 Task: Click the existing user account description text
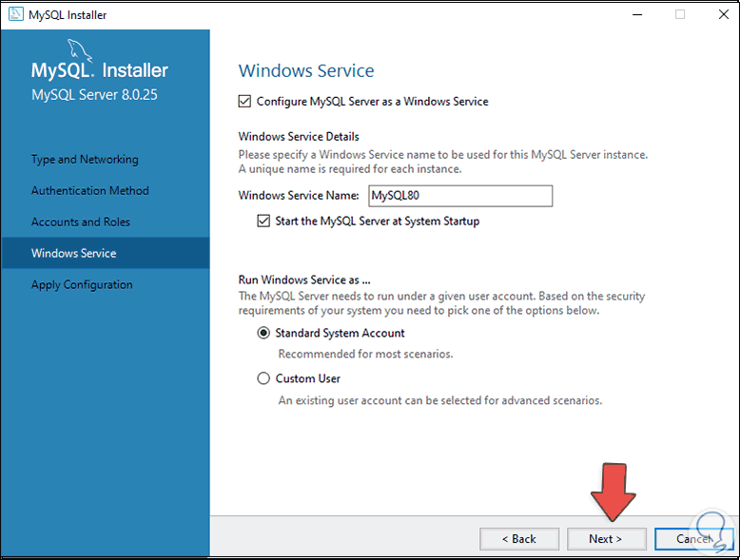(x=440, y=400)
